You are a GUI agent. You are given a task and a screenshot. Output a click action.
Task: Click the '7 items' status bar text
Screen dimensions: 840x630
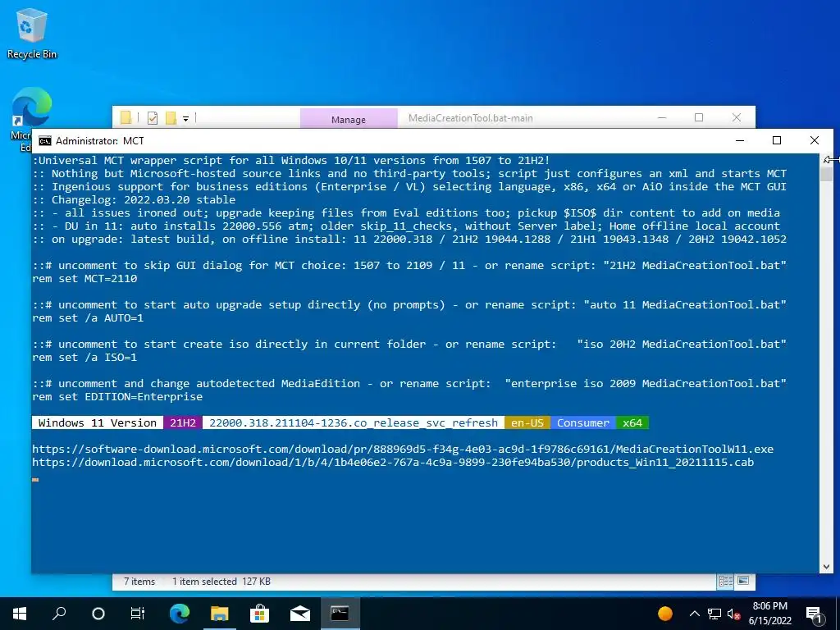(139, 582)
